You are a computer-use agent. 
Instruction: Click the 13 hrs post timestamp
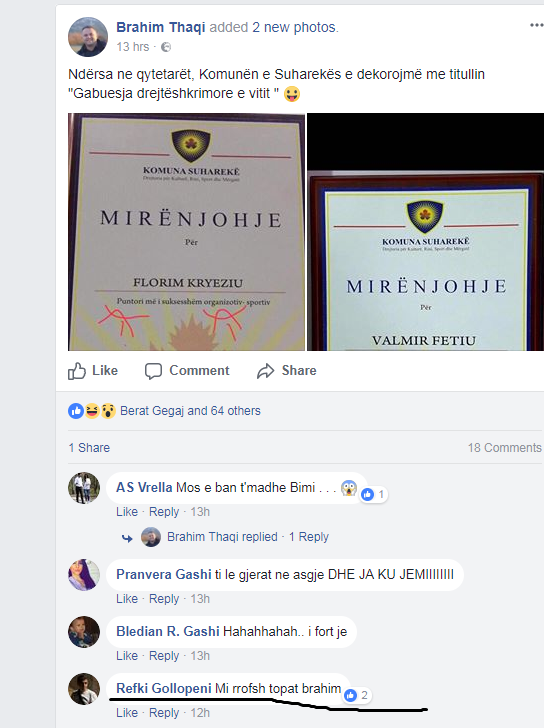coord(133,47)
